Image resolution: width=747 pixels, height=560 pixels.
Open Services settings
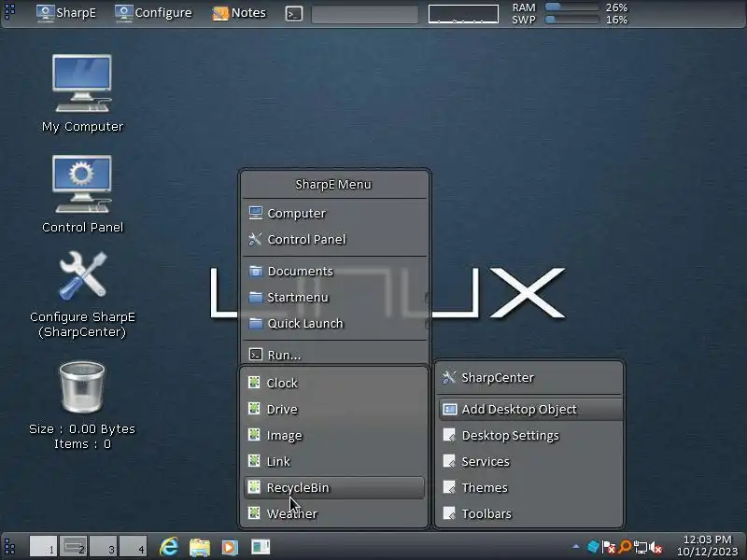529,461
